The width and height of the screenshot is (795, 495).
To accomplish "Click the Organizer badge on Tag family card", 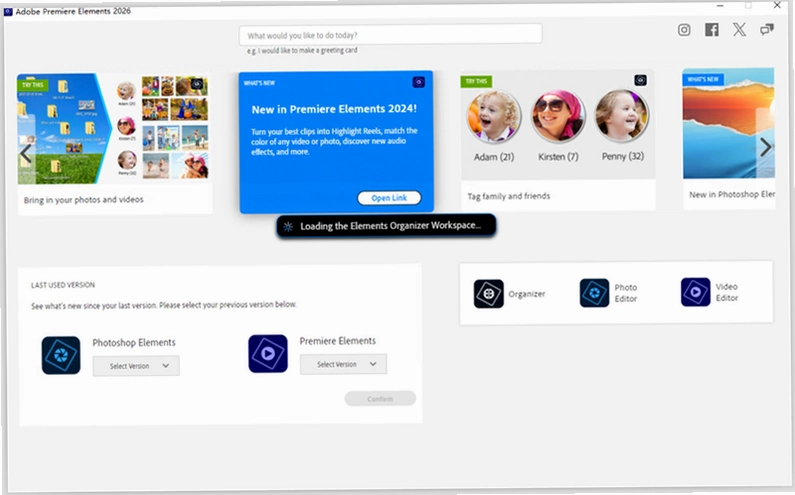I will point(640,80).
